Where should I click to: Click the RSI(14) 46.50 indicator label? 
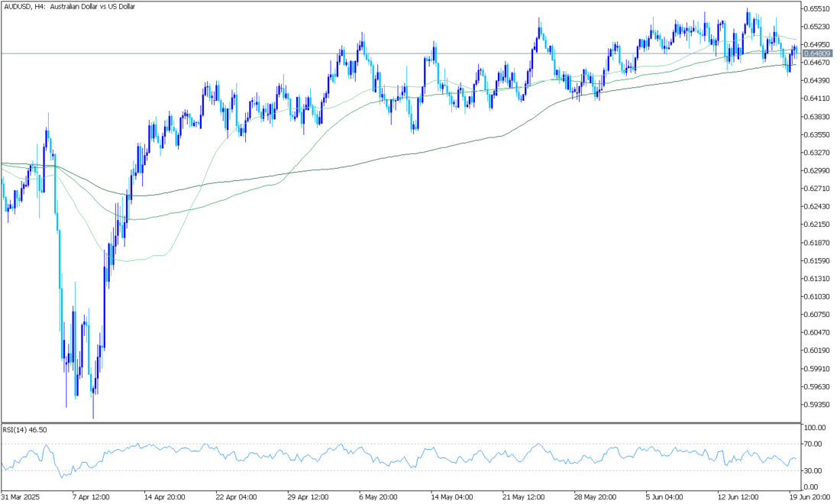25,430
